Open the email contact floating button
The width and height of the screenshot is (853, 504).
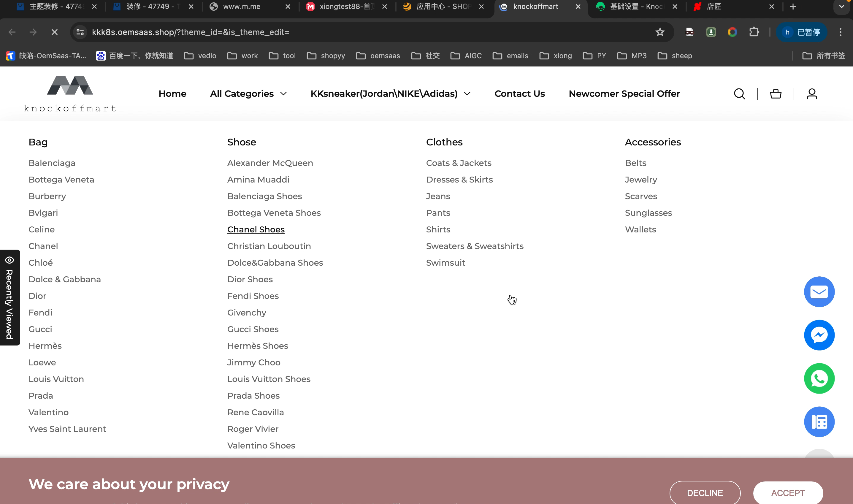pyautogui.click(x=819, y=292)
